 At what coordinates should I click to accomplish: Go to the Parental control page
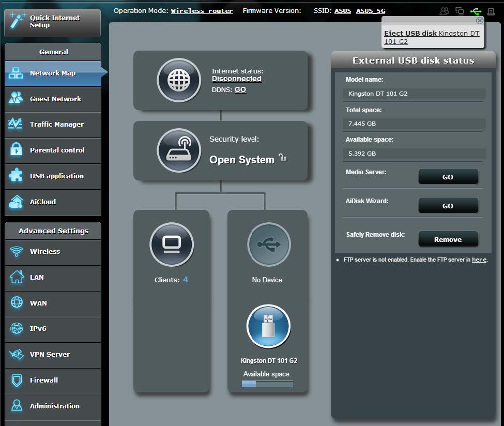tap(53, 151)
